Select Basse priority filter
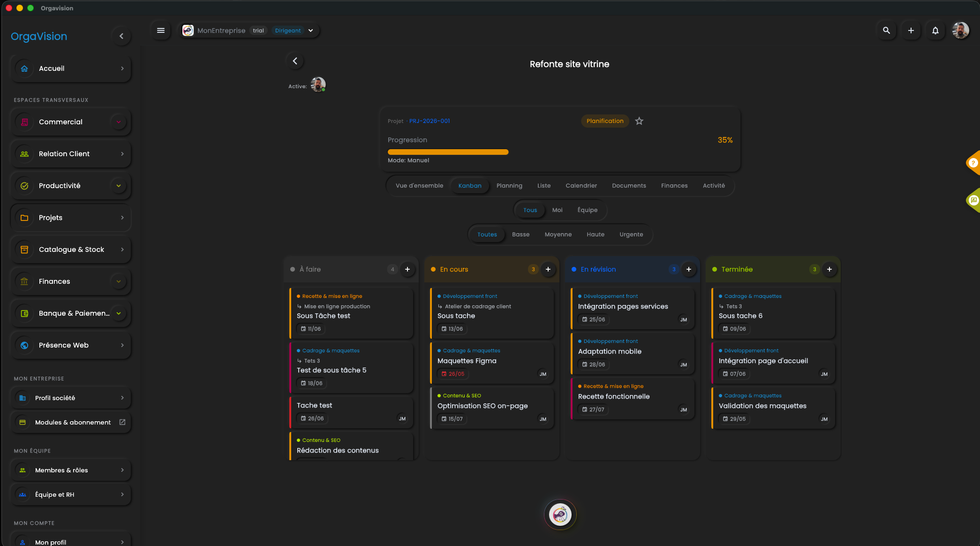Image resolution: width=980 pixels, height=546 pixels. pos(520,235)
